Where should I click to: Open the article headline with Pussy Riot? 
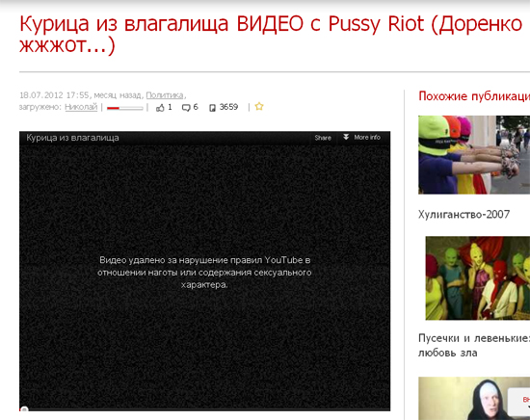[x=271, y=34]
